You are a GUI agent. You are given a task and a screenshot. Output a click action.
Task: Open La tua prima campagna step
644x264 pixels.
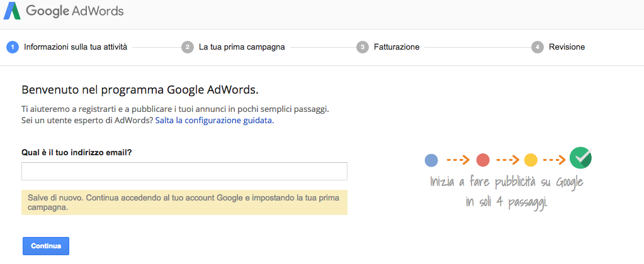[x=242, y=47]
